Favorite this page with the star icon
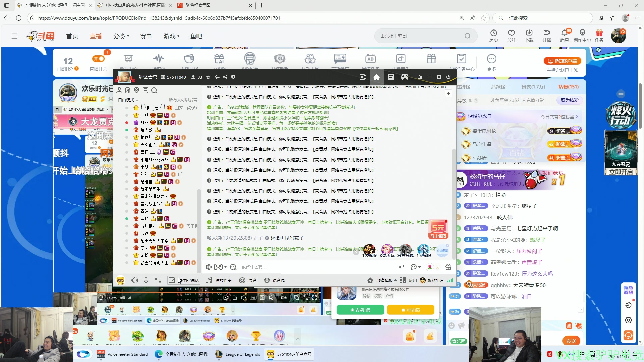This screenshot has width=644, height=362. tap(483, 18)
